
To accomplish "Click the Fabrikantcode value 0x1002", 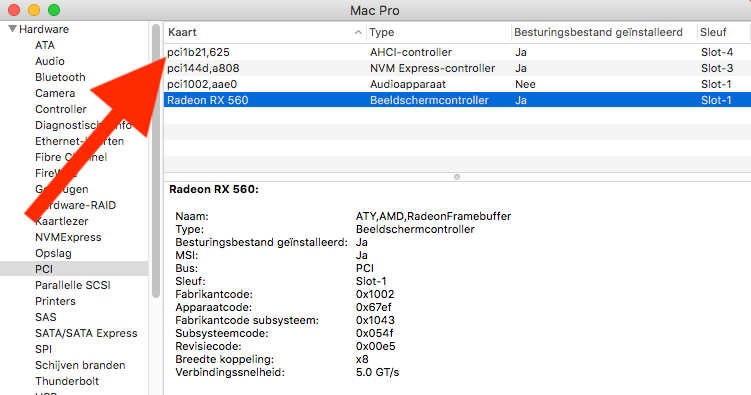I will (375, 294).
